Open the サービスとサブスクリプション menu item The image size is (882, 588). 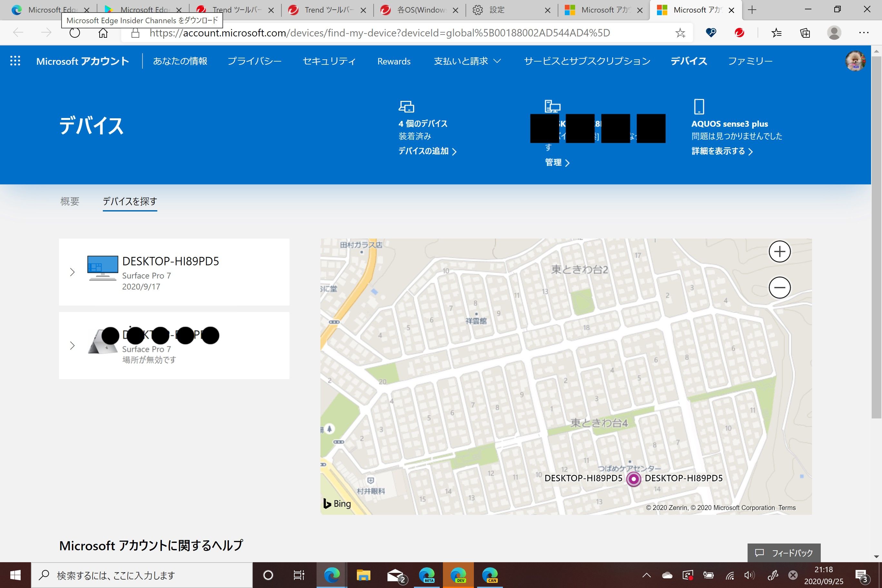587,61
